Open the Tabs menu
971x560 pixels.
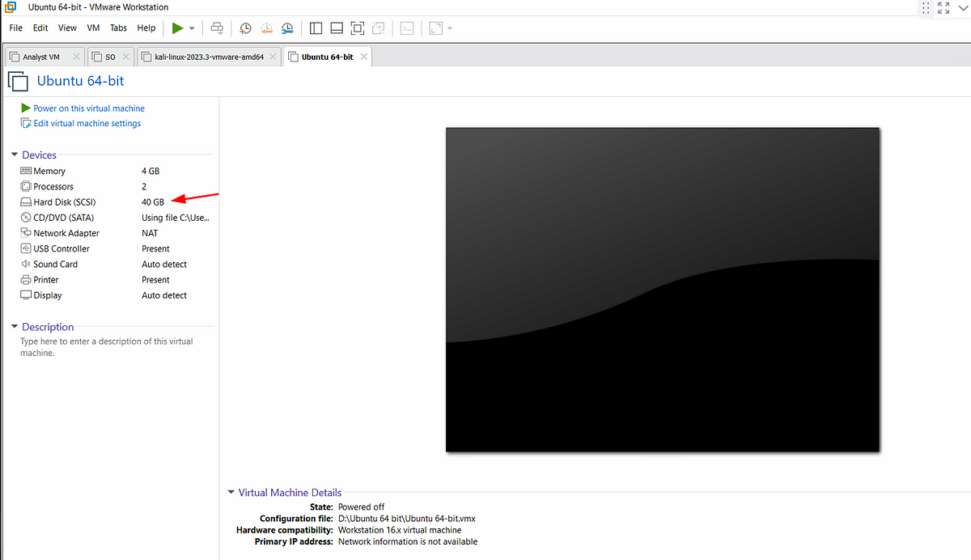click(x=119, y=28)
